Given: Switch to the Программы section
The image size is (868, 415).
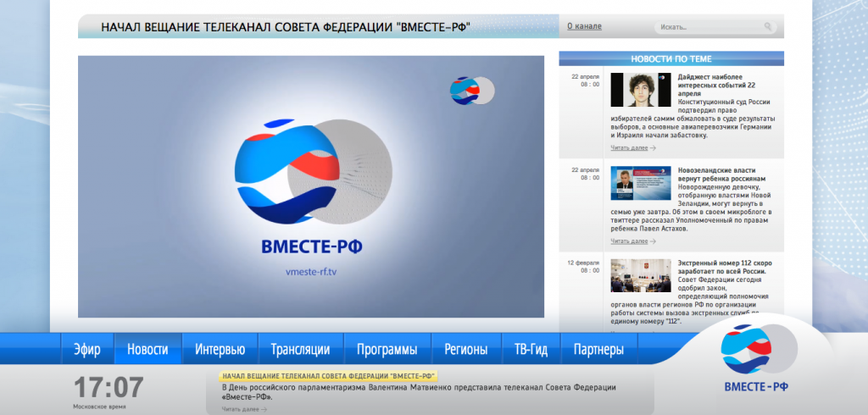Looking at the screenshot, I should pos(387,349).
